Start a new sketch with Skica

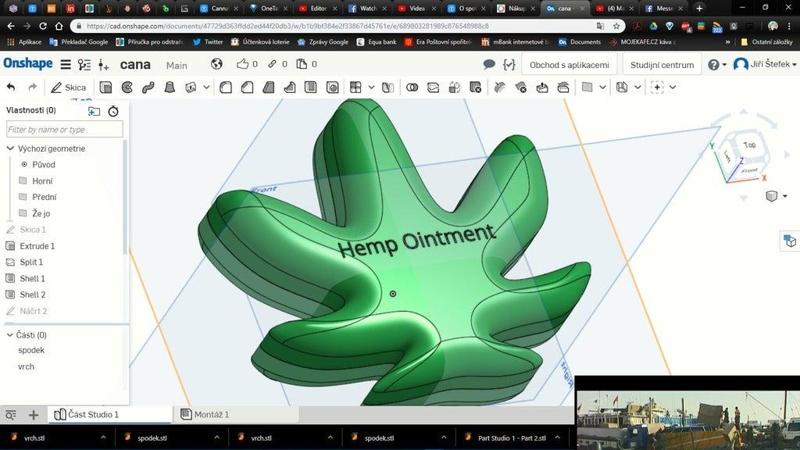pos(68,87)
